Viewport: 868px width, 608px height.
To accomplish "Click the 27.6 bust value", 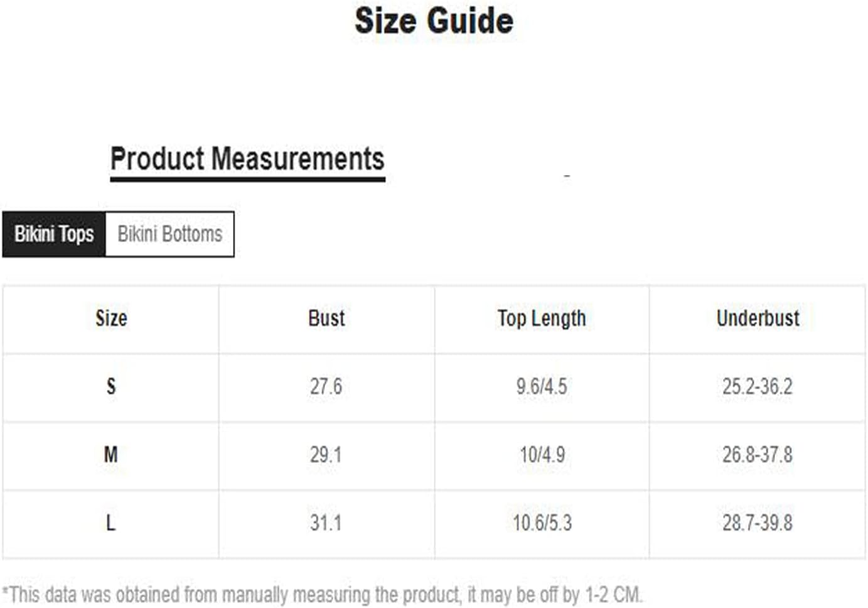I will coord(326,386).
